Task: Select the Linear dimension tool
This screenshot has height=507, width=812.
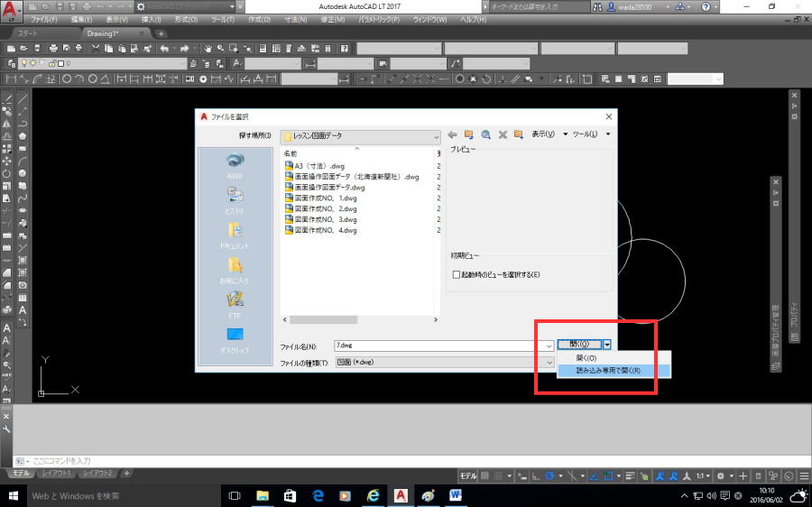Action: click(12, 79)
